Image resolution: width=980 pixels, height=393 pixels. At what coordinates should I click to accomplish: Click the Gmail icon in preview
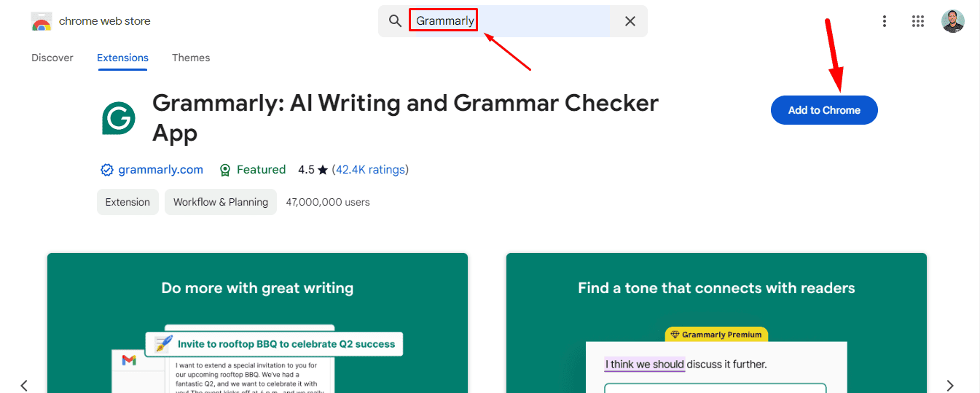click(129, 360)
